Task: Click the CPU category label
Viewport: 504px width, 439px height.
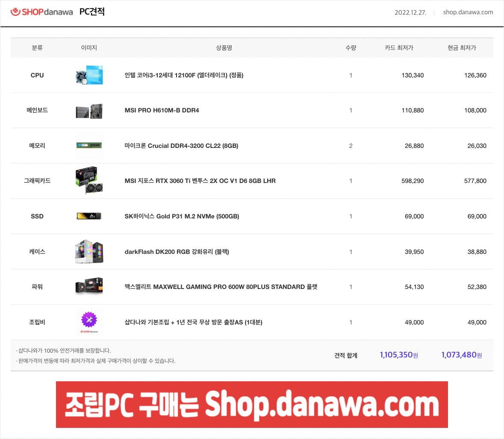Action: click(37, 75)
